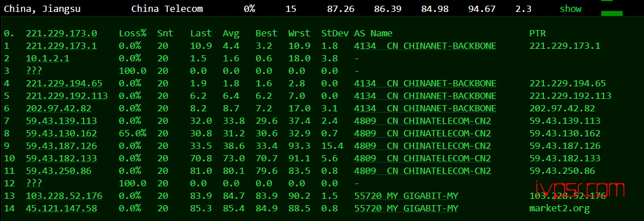Open the 103.228.52.176 address link
644x221 pixels.
(64, 196)
